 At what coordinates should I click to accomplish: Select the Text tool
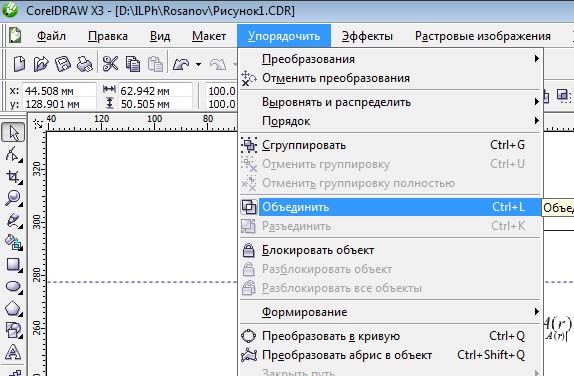coord(13,352)
